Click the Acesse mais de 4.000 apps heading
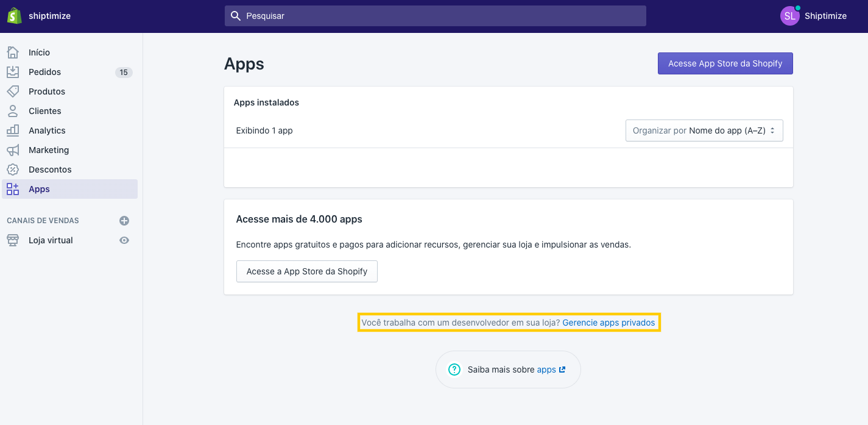 pos(299,219)
